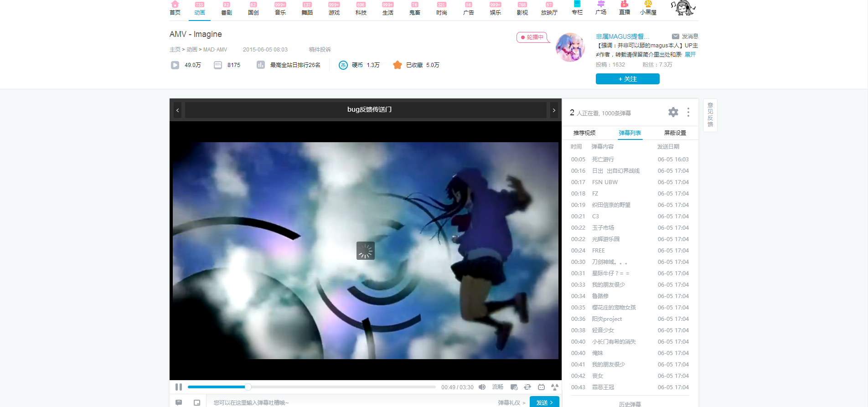The width and height of the screenshot is (868, 407).
Task: Open the danmaku panel settings gear
Action: [x=673, y=112]
